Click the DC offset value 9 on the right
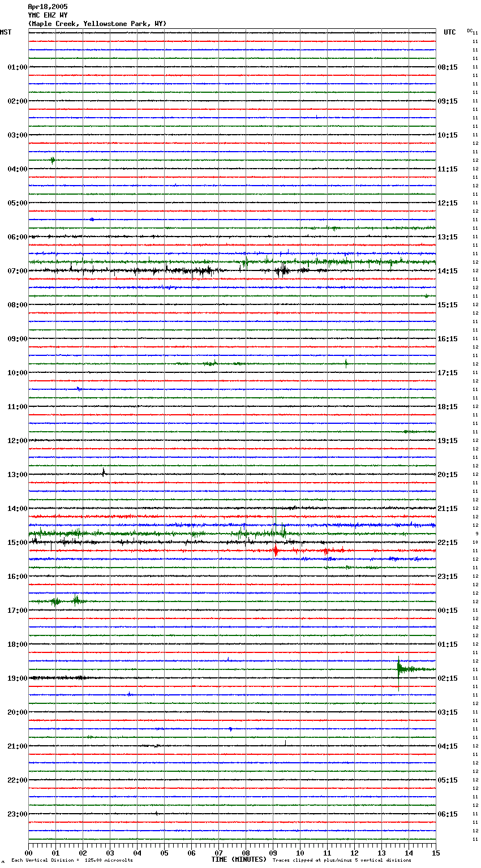 476,534
